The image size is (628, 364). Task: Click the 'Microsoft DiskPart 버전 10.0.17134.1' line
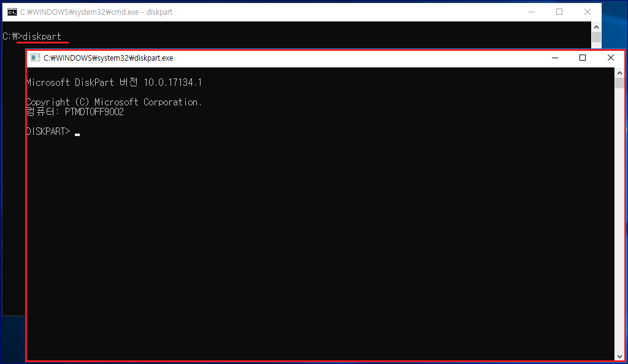114,82
